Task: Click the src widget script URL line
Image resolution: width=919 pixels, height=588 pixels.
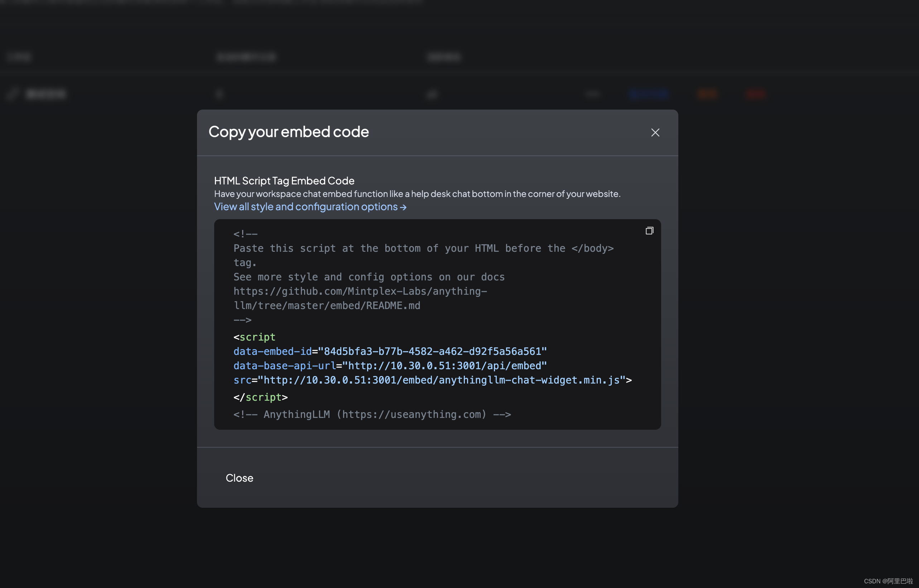Action: click(x=432, y=380)
